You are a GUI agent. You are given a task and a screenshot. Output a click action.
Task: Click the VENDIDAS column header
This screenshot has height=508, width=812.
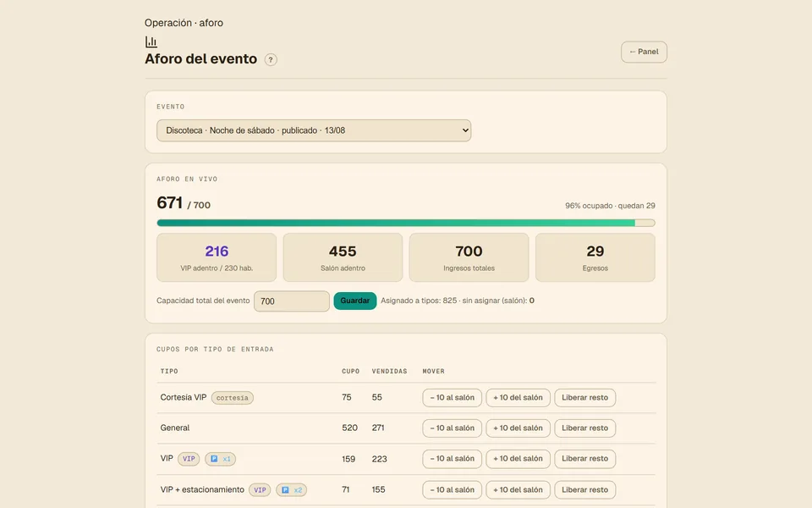pyautogui.click(x=389, y=371)
